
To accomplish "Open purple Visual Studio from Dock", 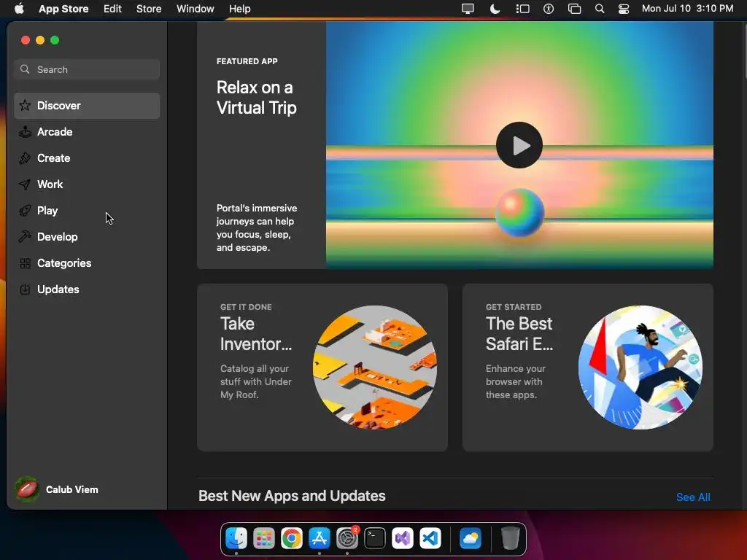I will [403, 538].
